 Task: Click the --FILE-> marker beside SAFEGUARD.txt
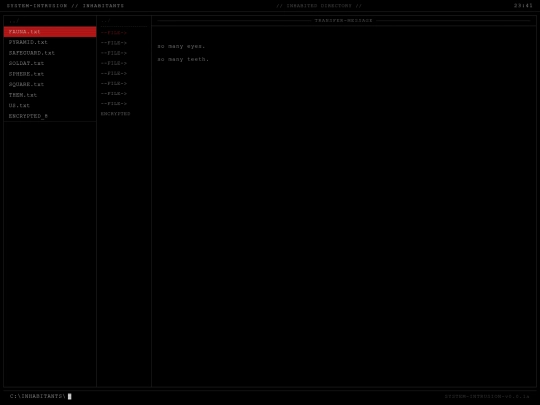click(114, 53)
